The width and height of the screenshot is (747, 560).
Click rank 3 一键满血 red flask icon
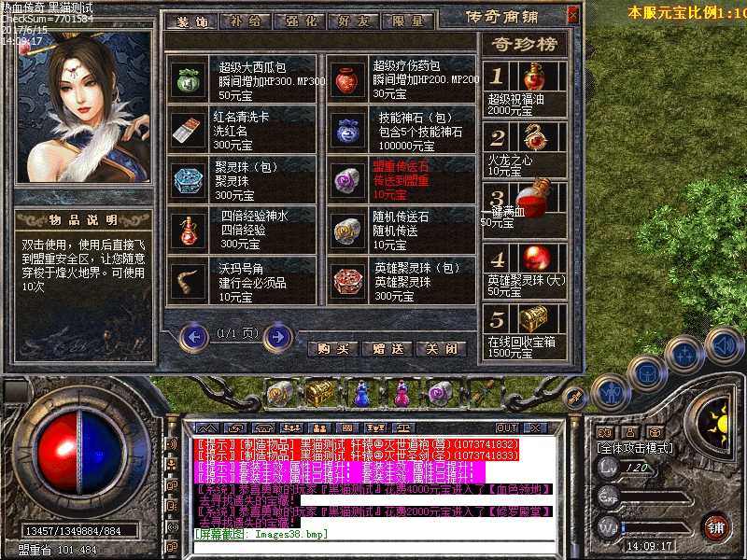pos(534,200)
